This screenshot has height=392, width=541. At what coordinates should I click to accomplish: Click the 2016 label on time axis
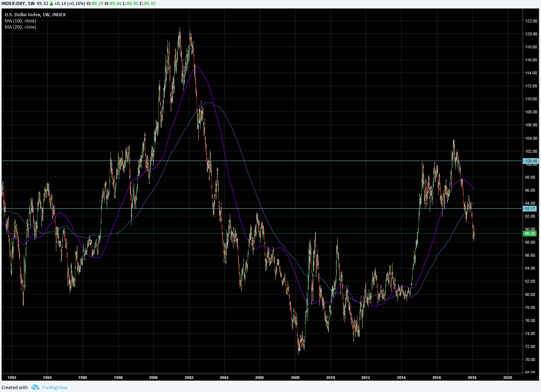click(437, 378)
